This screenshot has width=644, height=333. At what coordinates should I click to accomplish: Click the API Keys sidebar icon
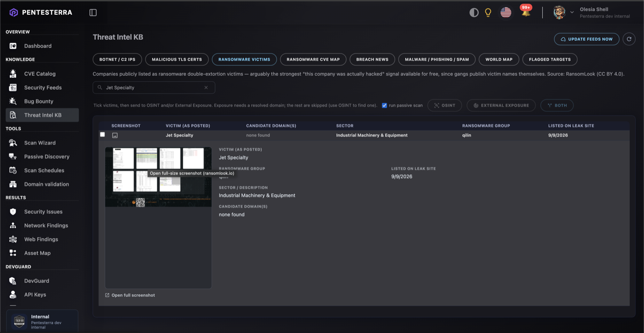click(x=13, y=294)
